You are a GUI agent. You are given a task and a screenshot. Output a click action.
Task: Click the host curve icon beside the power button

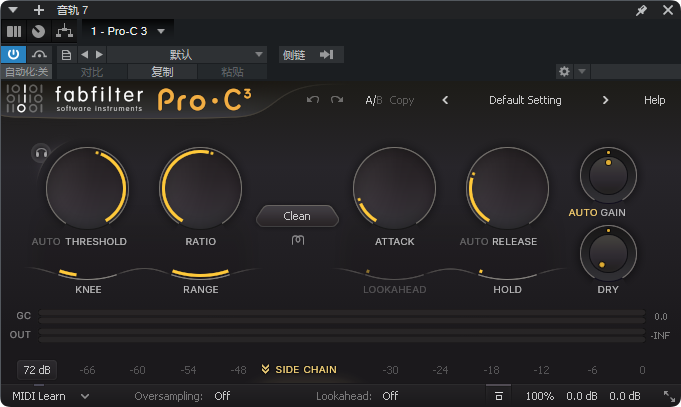tap(40, 54)
